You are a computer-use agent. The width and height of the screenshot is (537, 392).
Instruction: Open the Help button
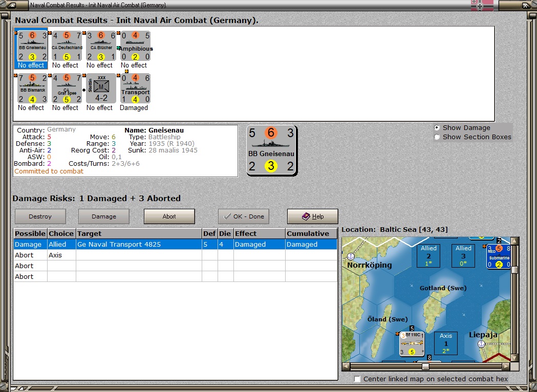(313, 216)
